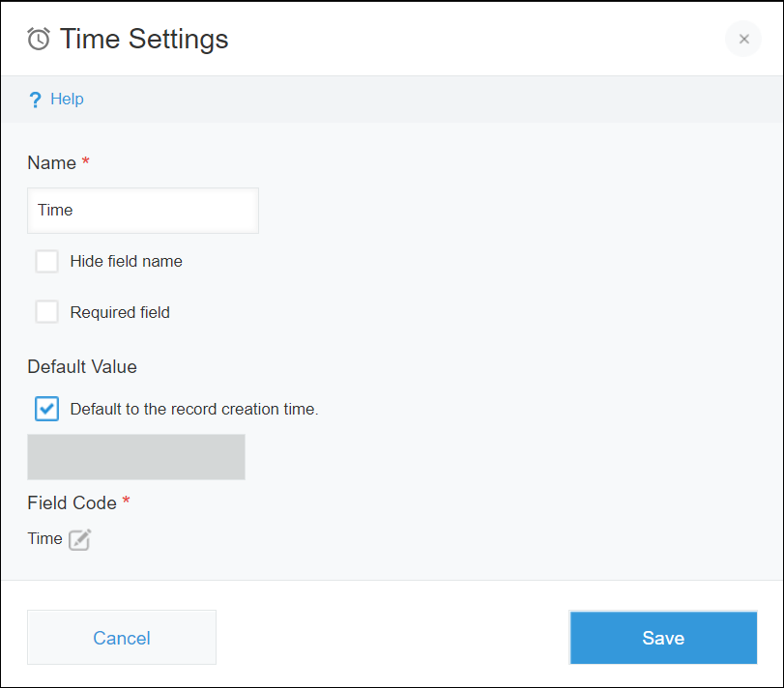Click the Hide field name label
This screenshot has height=688, width=784.
pyautogui.click(x=125, y=261)
